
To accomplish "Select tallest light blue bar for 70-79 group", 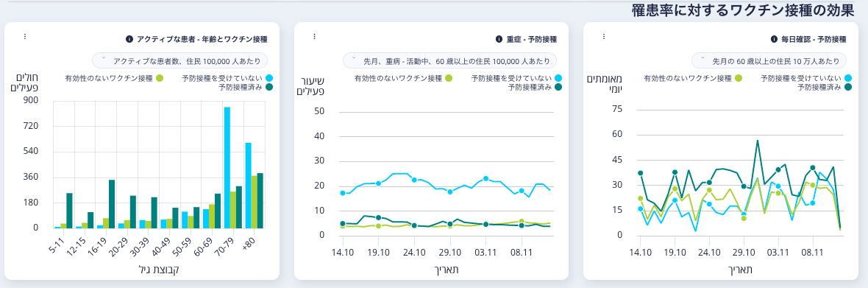I will (x=227, y=167).
